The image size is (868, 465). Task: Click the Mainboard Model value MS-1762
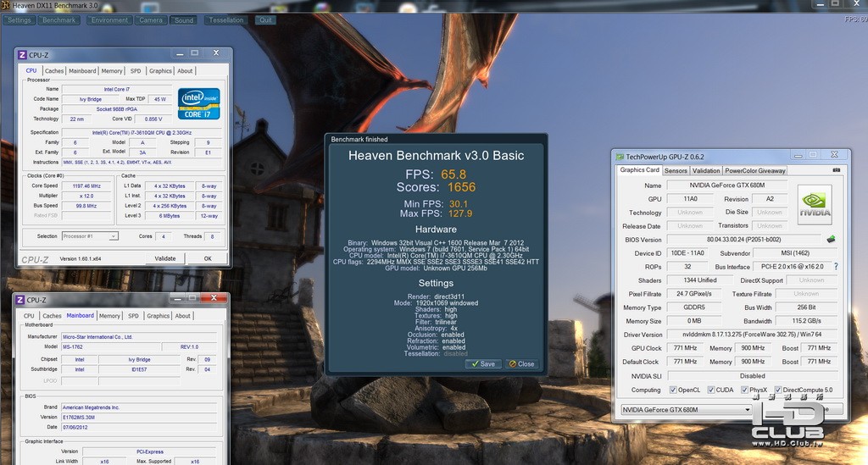point(111,346)
